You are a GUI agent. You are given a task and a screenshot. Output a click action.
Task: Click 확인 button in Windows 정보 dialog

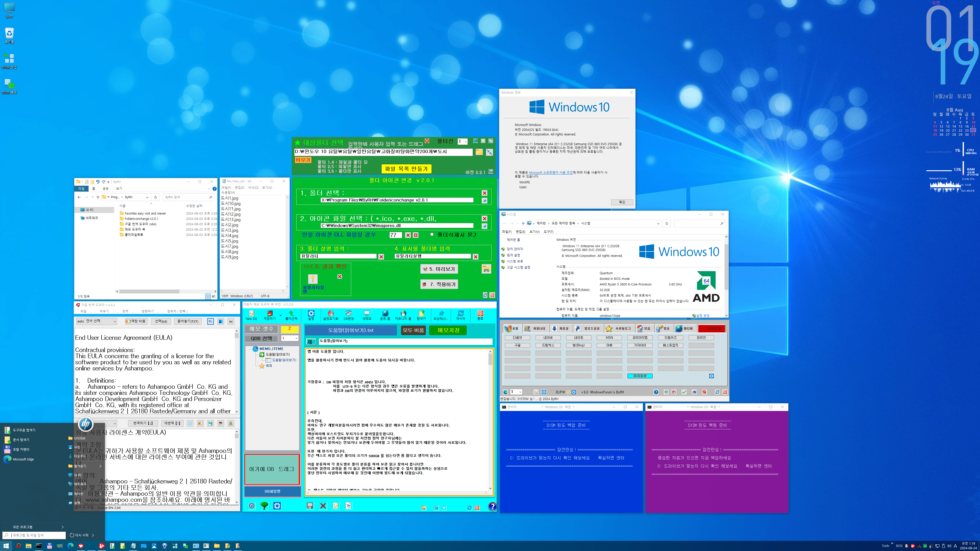coord(622,202)
